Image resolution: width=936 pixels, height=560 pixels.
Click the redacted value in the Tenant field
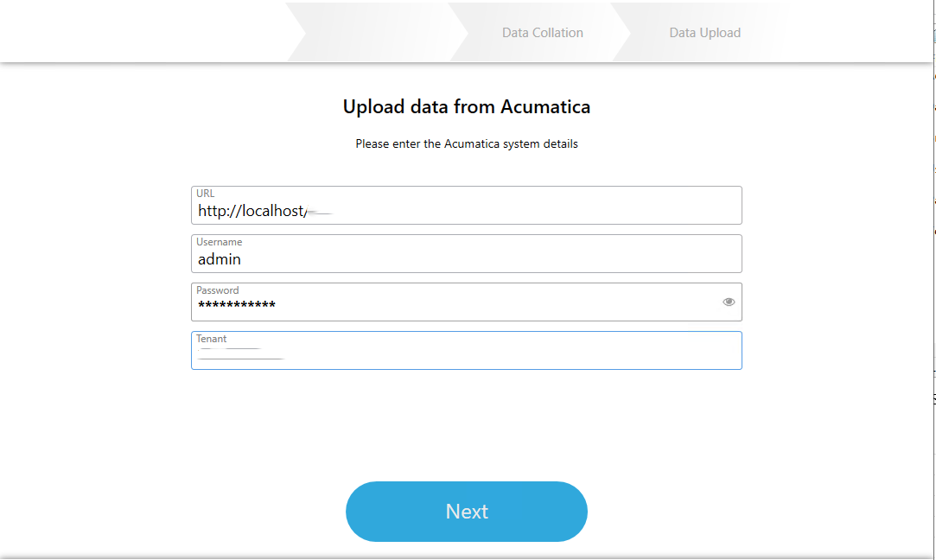tap(240, 353)
